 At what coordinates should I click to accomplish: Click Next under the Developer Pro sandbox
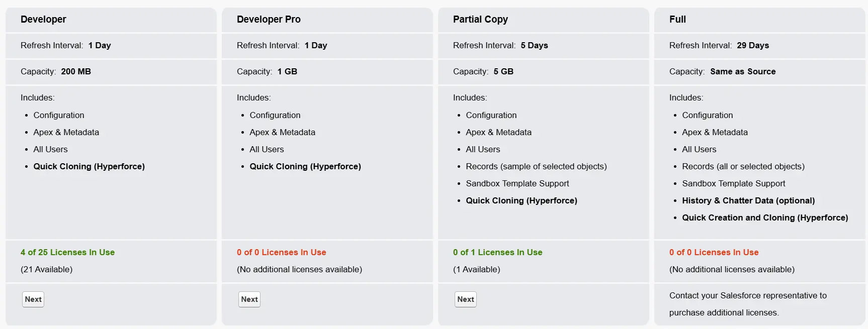tap(249, 299)
